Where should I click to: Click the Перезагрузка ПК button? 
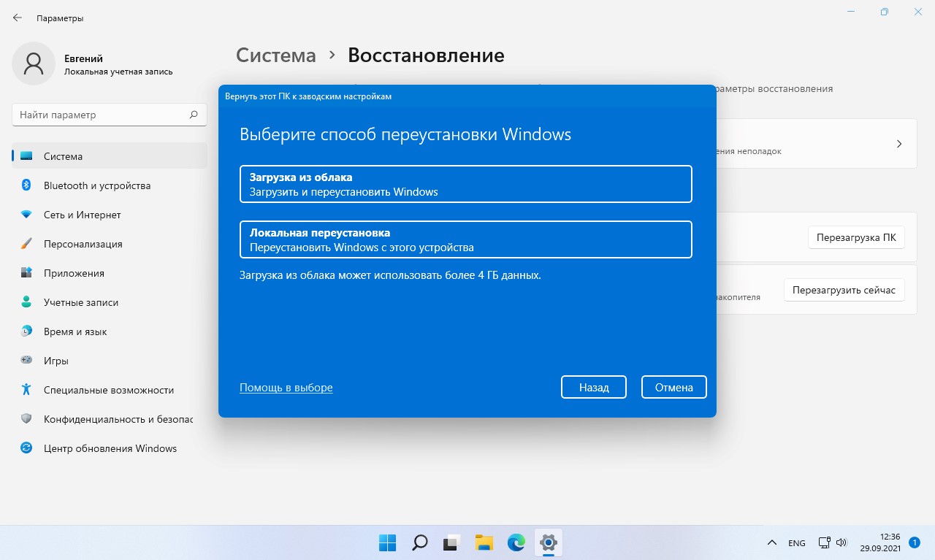(856, 237)
